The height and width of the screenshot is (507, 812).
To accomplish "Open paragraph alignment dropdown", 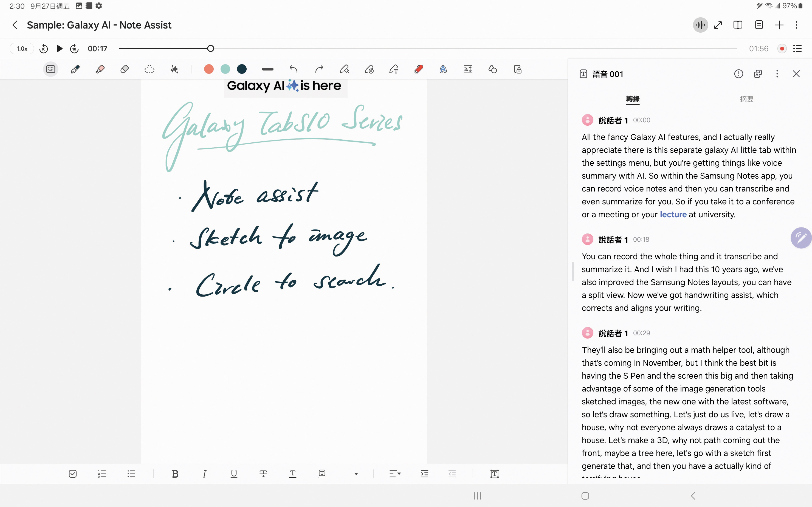I will coord(395,474).
